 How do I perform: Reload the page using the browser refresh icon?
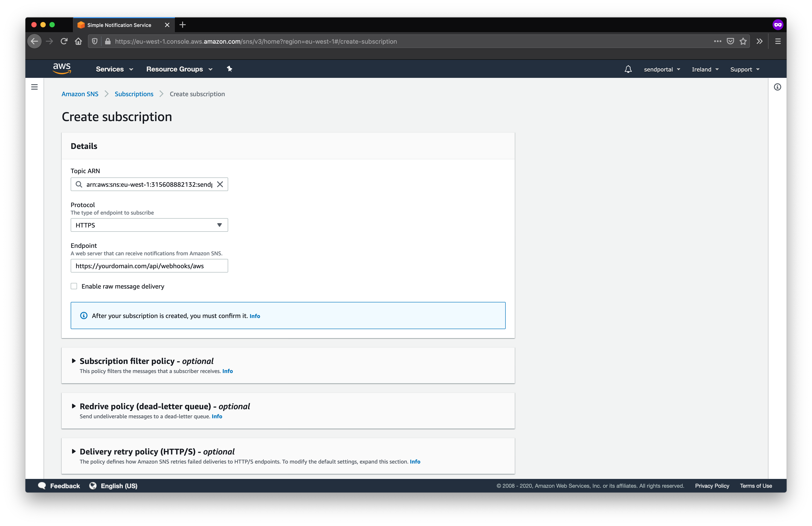point(64,41)
